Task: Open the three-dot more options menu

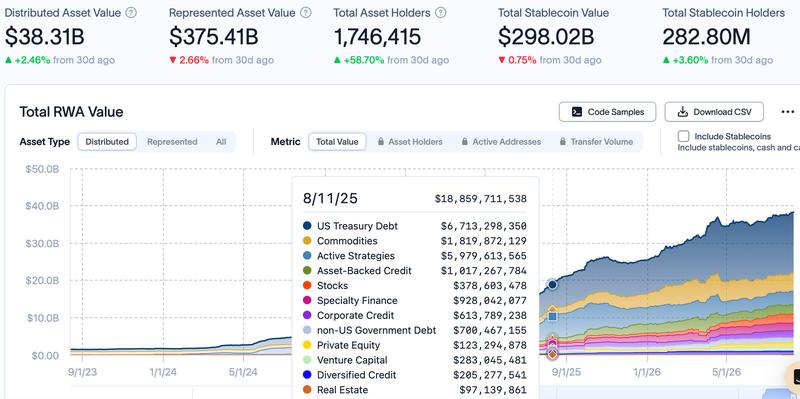Action: pyautogui.click(x=788, y=112)
